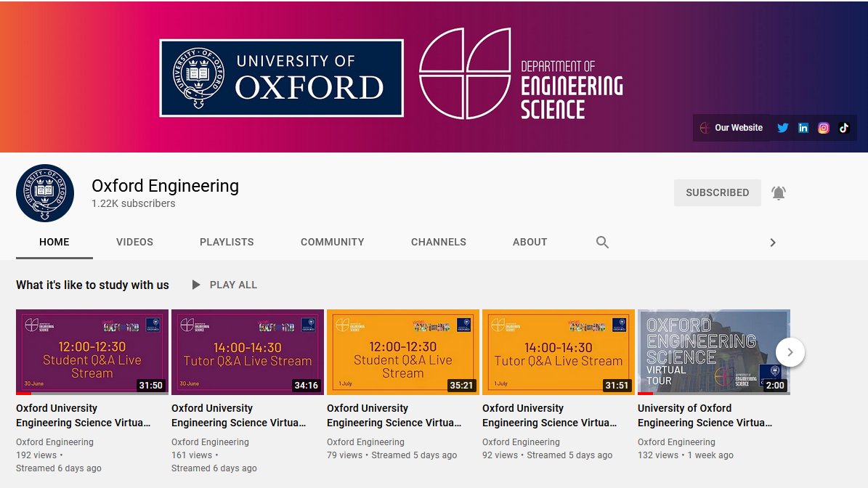Open the Virtual Tour 2:00 thumbnail

coord(713,352)
